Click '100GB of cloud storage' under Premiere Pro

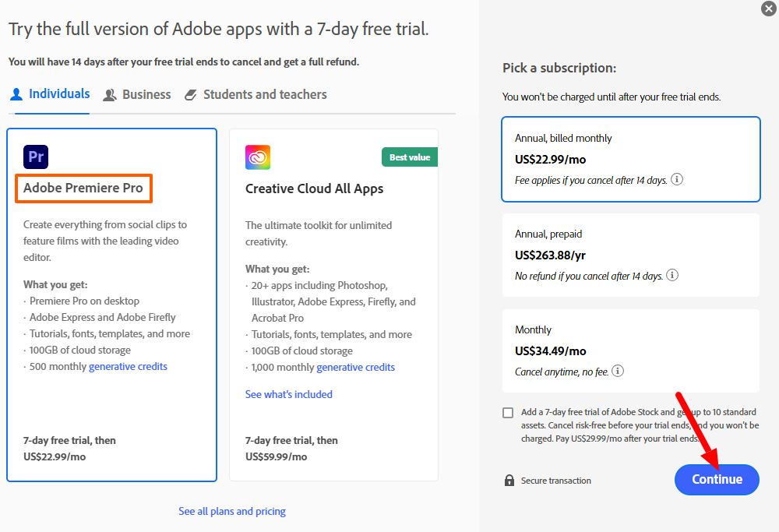pyautogui.click(x=80, y=351)
